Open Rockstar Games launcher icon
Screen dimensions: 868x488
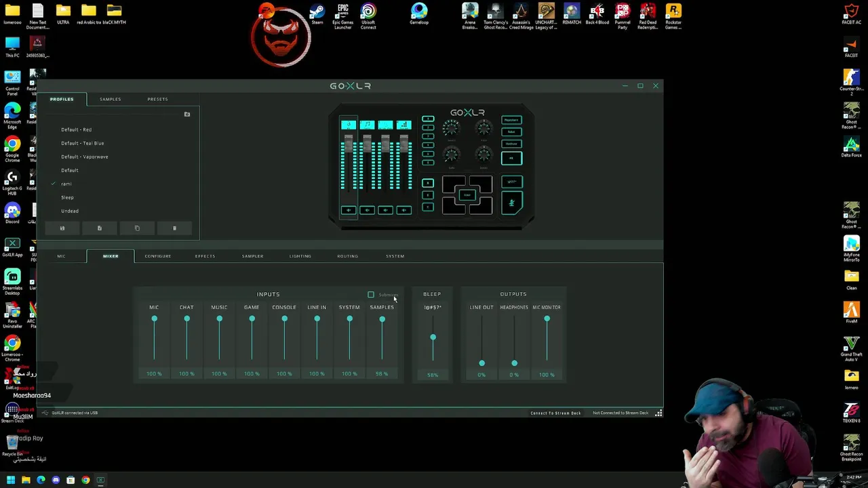tap(673, 16)
